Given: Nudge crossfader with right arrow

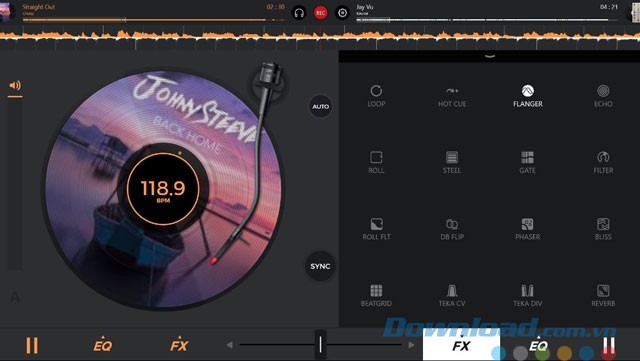Looking at the screenshot, I should (411, 345).
